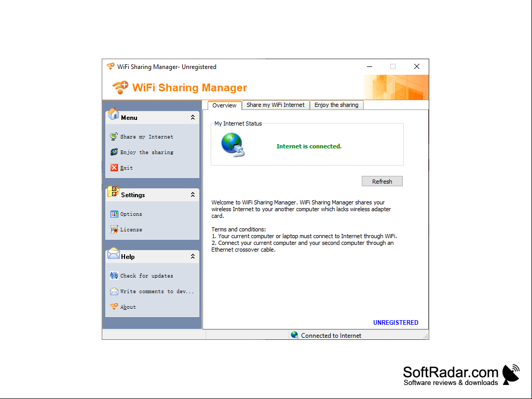The width and height of the screenshot is (532, 399).
Task: Click the WiFi icon in the title bar
Action: 111,66
